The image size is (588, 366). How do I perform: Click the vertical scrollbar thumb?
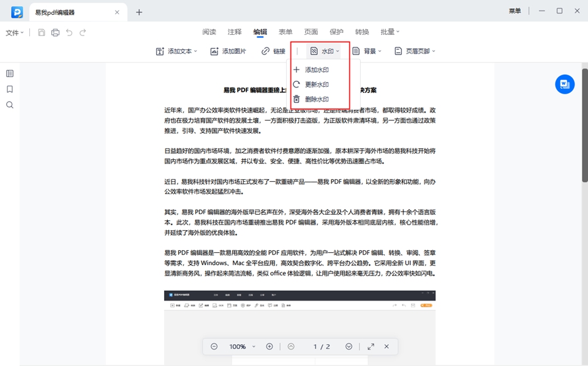click(584, 125)
